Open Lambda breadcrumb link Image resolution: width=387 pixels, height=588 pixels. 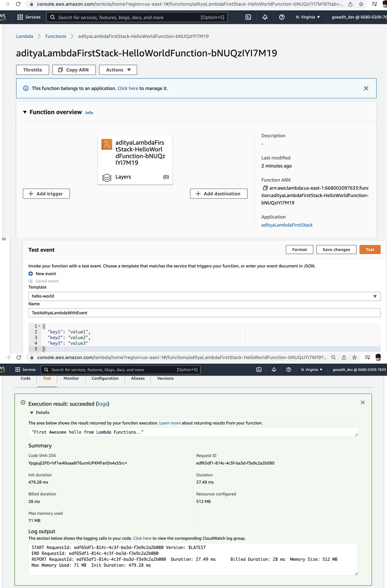(x=25, y=36)
